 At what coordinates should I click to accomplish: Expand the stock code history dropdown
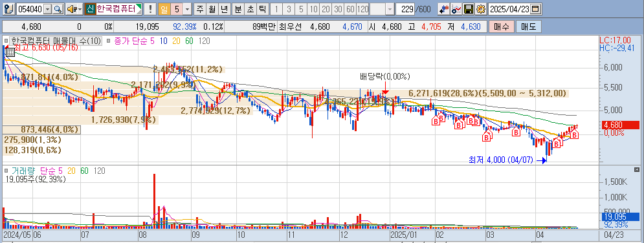click(x=48, y=8)
